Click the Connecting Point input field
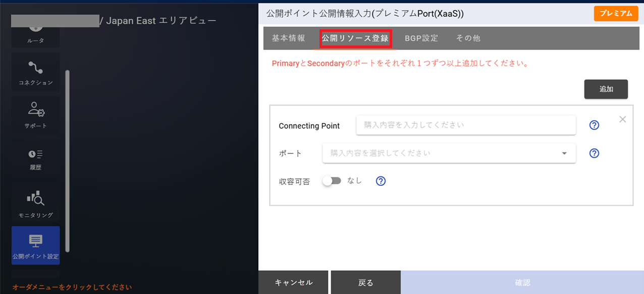Viewport: 644px width, 294px height. [465, 125]
